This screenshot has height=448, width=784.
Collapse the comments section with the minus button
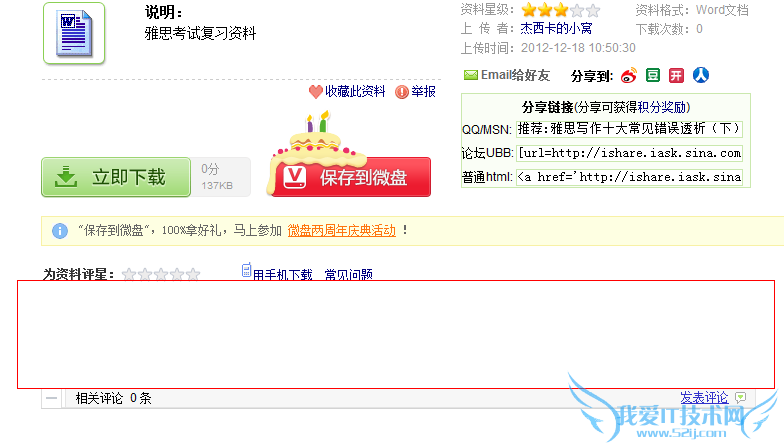point(51,398)
